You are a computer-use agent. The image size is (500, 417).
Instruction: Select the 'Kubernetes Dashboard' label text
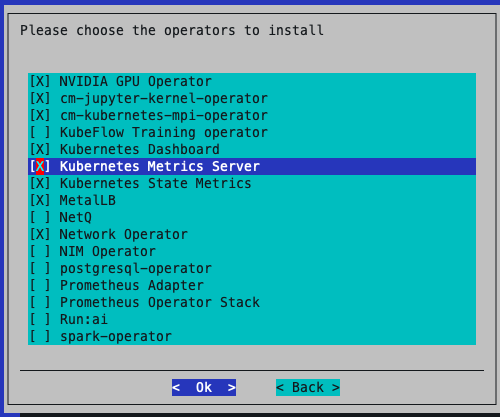[140, 149]
